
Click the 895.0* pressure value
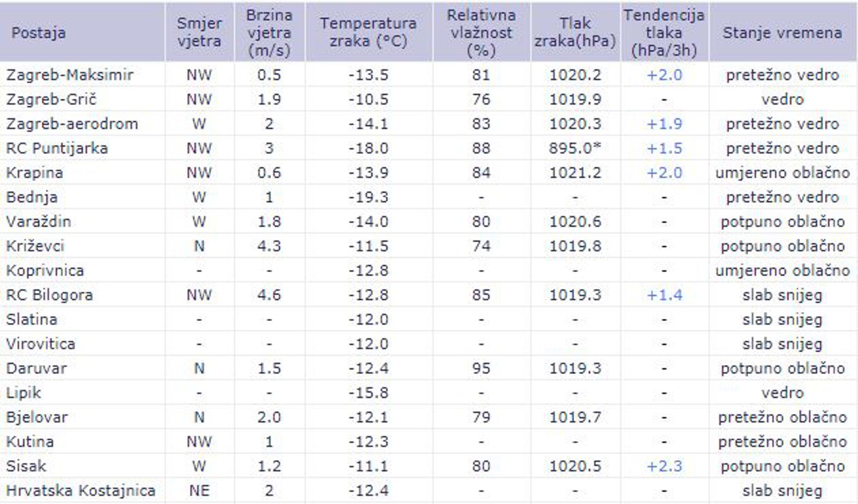pyautogui.click(x=575, y=148)
